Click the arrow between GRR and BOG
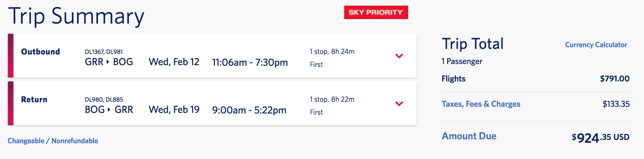The image size is (644, 159). tap(108, 62)
